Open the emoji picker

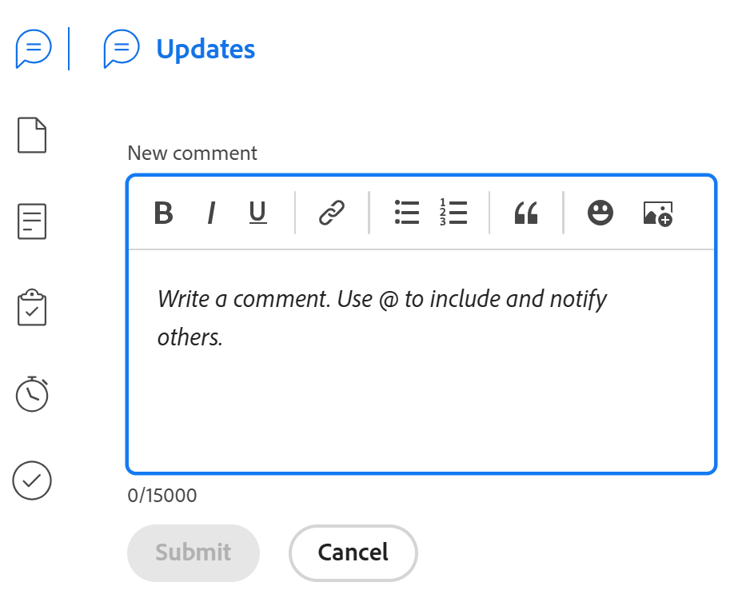[x=600, y=213]
